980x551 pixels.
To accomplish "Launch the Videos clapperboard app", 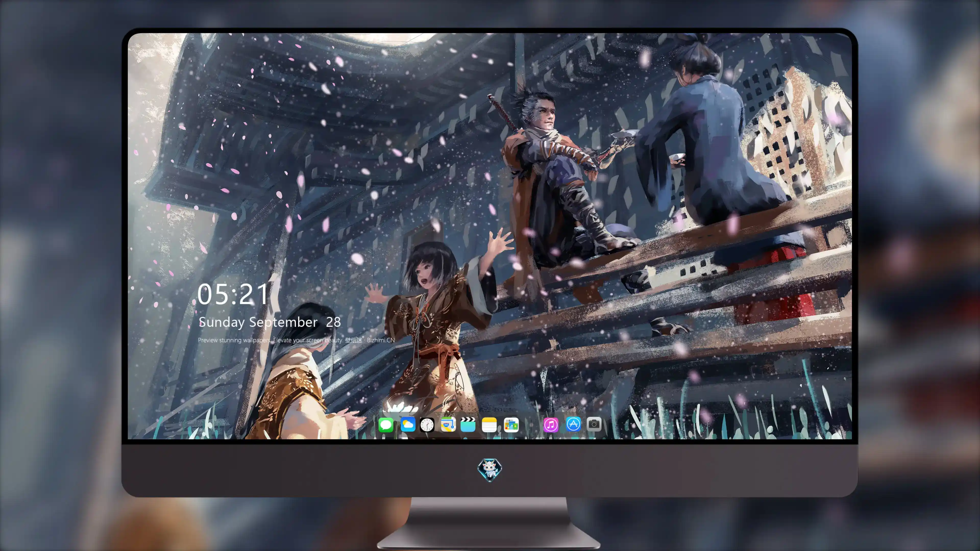I will tap(468, 424).
